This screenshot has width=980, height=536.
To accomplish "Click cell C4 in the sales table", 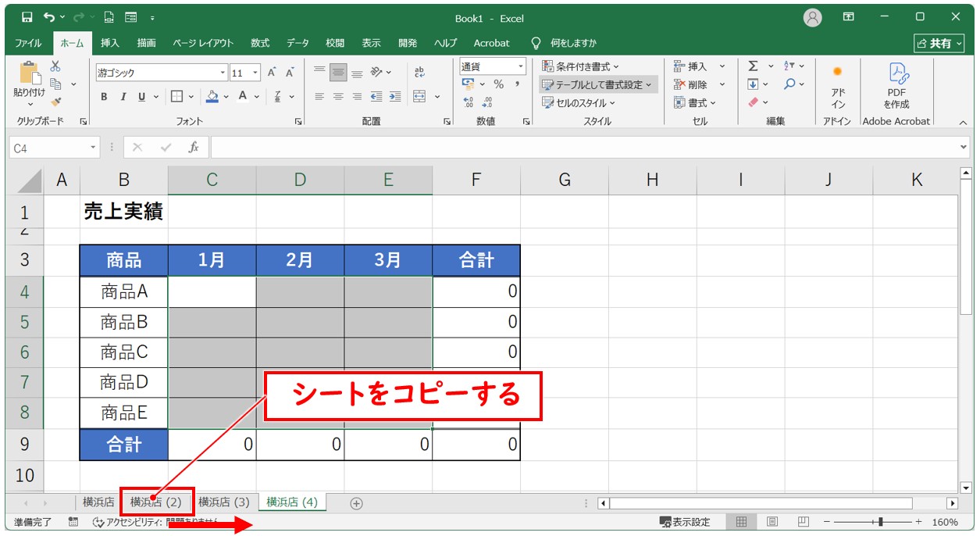I will pos(212,292).
